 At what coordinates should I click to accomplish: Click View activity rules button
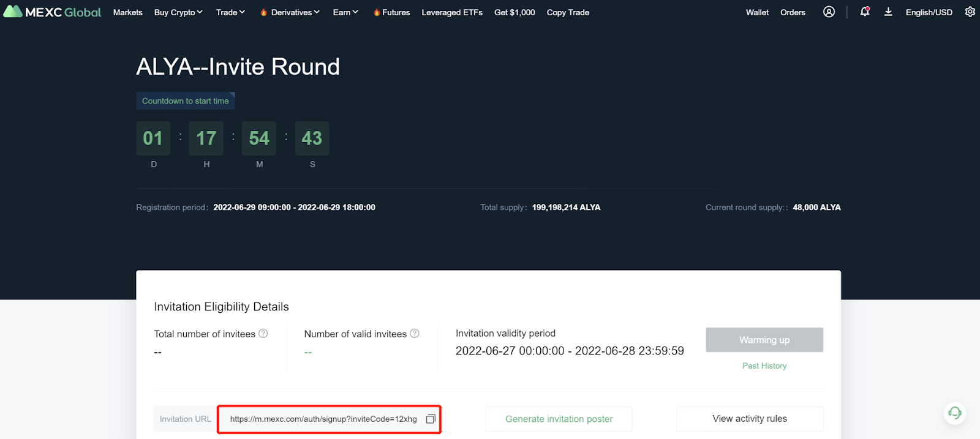750,419
